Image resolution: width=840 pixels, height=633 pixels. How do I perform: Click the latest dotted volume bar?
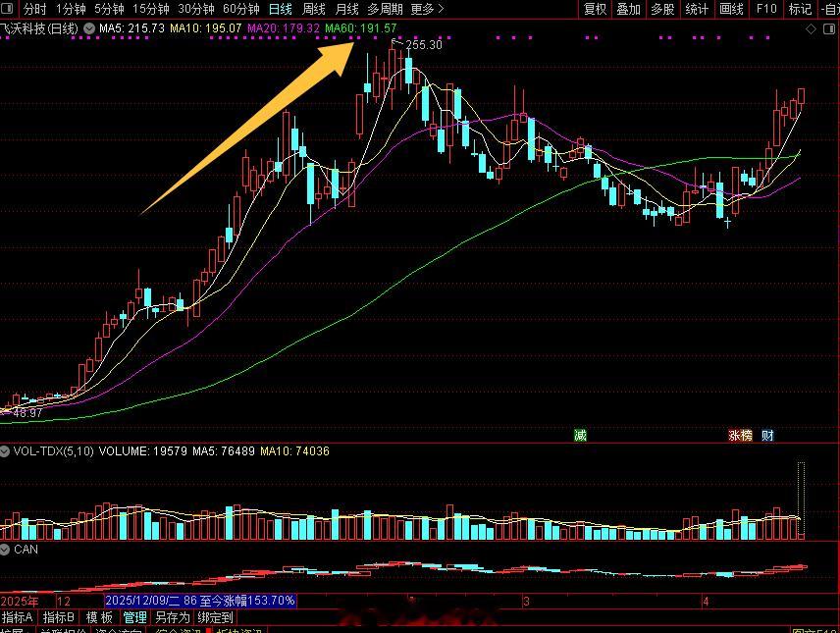[802, 501]
